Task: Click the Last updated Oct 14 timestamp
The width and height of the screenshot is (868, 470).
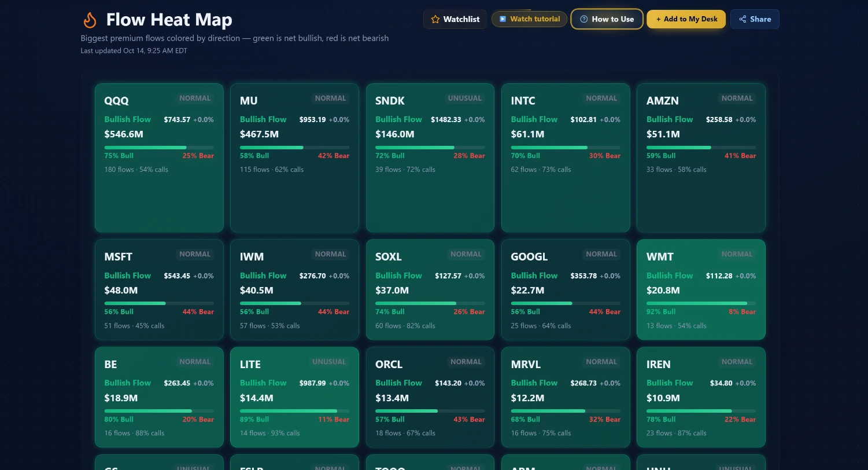Action: pos(134,51)
